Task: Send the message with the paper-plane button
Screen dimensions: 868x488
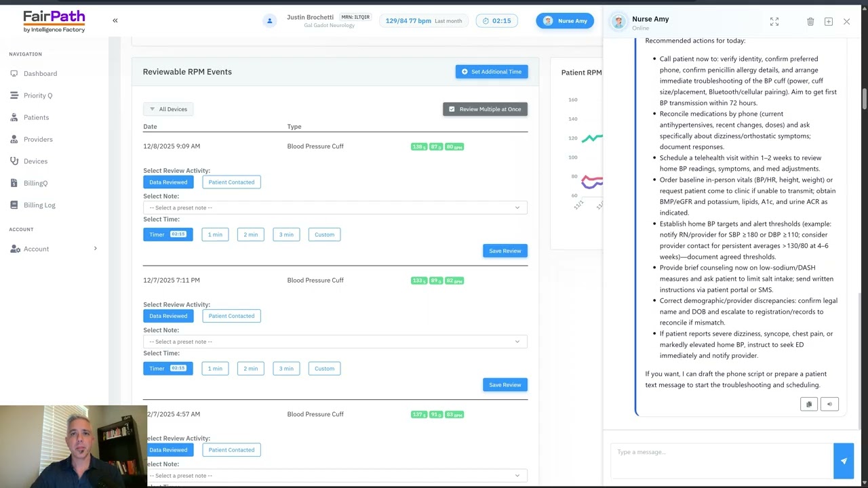Action: 844,461
